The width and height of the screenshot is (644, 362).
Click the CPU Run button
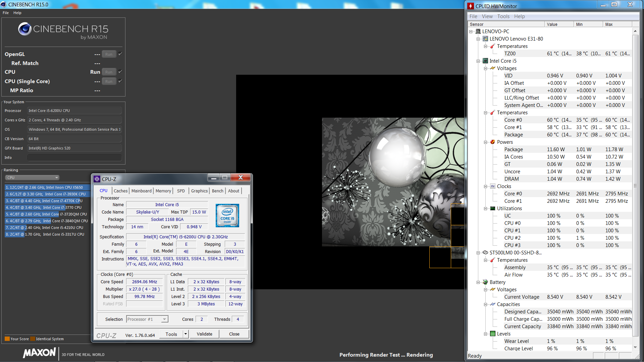[109, 72]
